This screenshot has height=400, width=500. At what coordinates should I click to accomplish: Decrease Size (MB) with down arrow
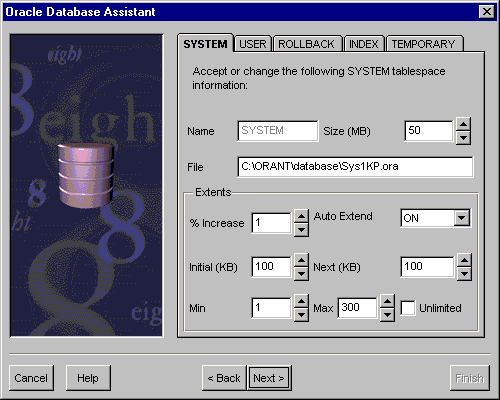click(x=463, y=137)
